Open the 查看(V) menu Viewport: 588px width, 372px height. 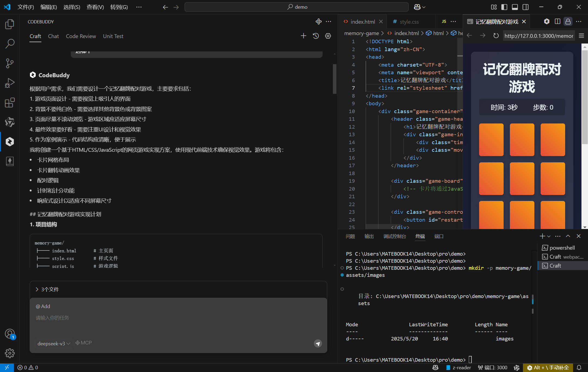point(95,7)
